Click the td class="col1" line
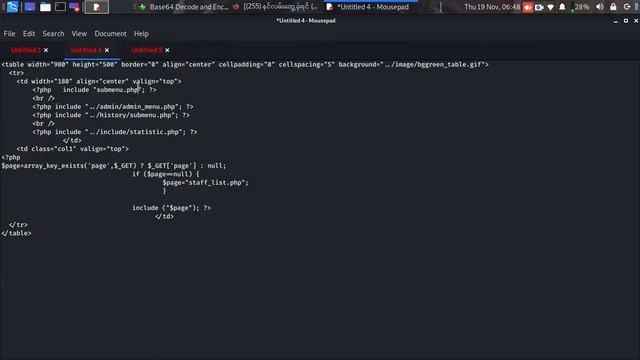The width and height of the screenshot is (640, 360). (x=73, y=149)
